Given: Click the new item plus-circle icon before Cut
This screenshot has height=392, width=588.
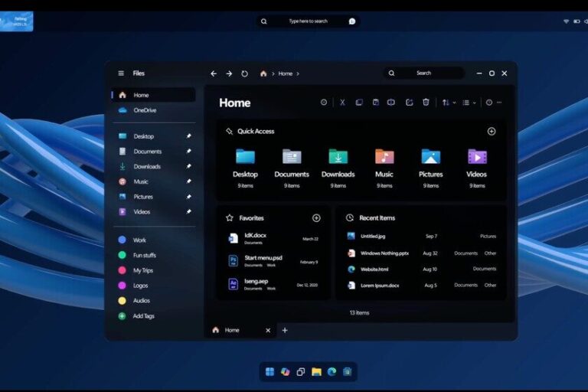Looking at the screenshot, I should [x=324, y=102].
